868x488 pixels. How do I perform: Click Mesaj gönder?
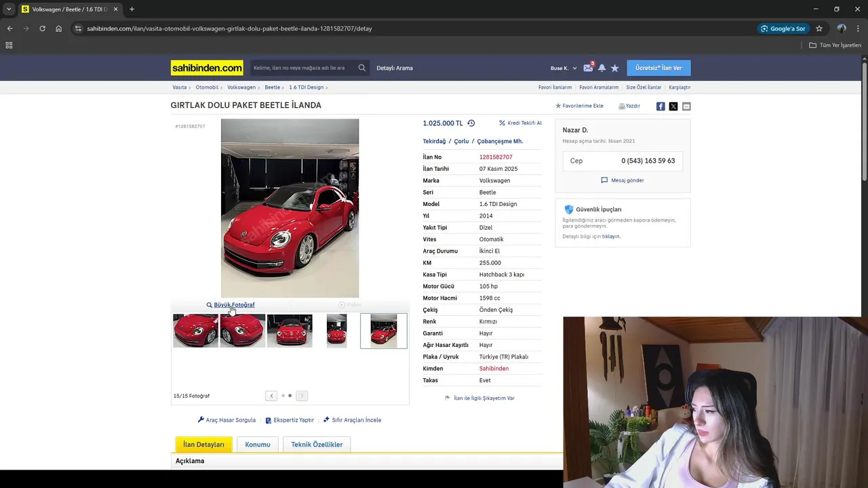[x=623, y=180]
